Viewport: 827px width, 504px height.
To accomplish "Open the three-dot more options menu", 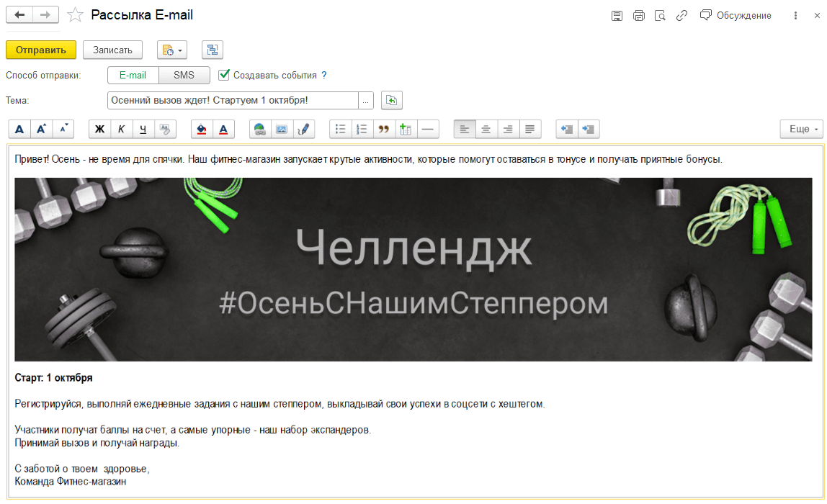I will (796, 15).
